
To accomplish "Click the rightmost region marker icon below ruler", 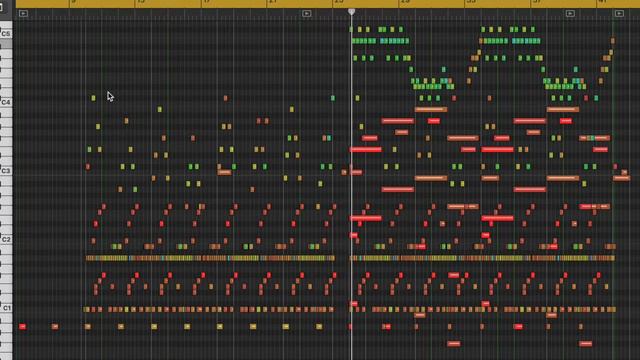I will (619, 13).
